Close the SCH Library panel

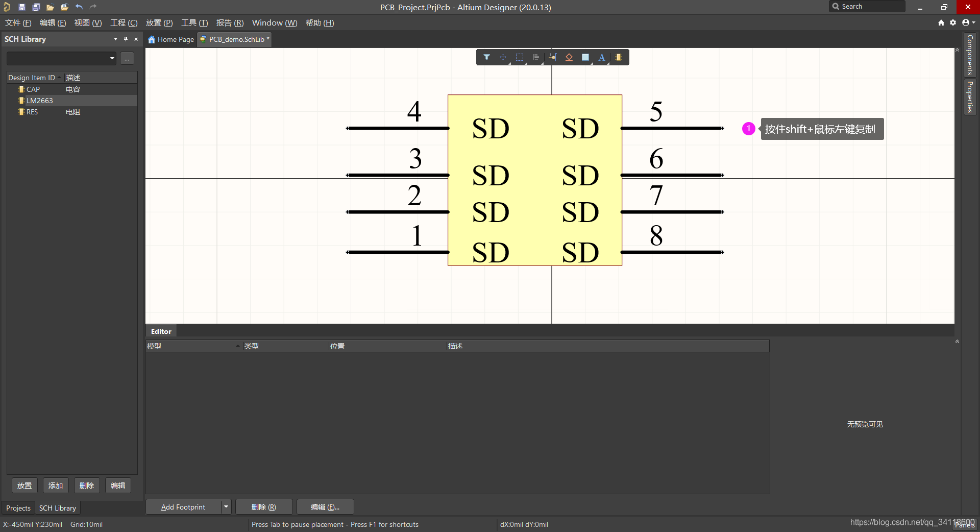click(136, 39)
